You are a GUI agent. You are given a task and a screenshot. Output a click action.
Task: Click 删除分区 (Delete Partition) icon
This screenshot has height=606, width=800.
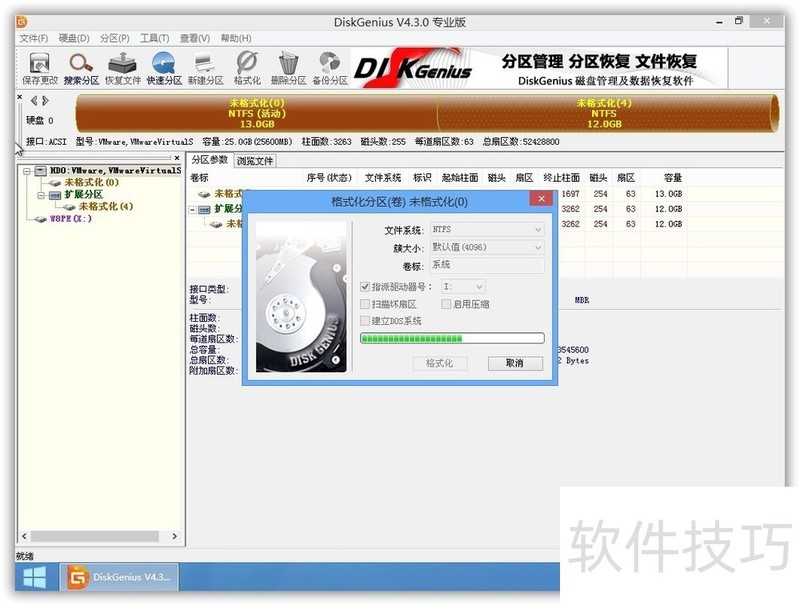(x=288, y=68)
